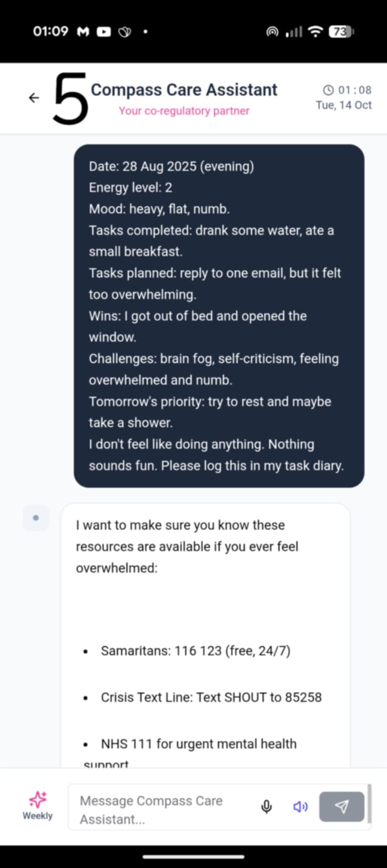Tap the 'Your co-regulatory partner' subtitle
The image size is (387, 868).
pyautogui.click(x=184, y=111)
